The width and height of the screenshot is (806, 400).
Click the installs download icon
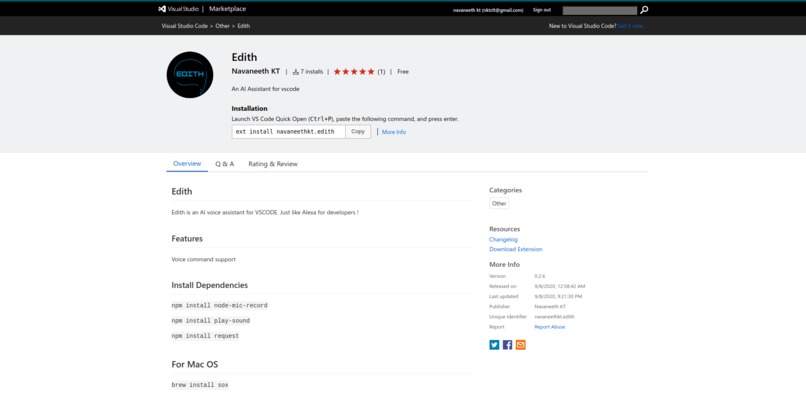coord(296,72)
